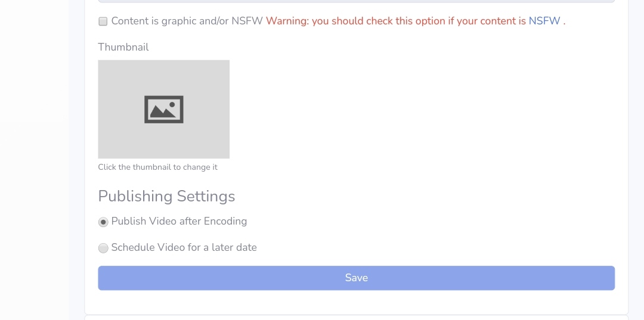Click the "Publishing Settings" heading

tap(166, 196)
